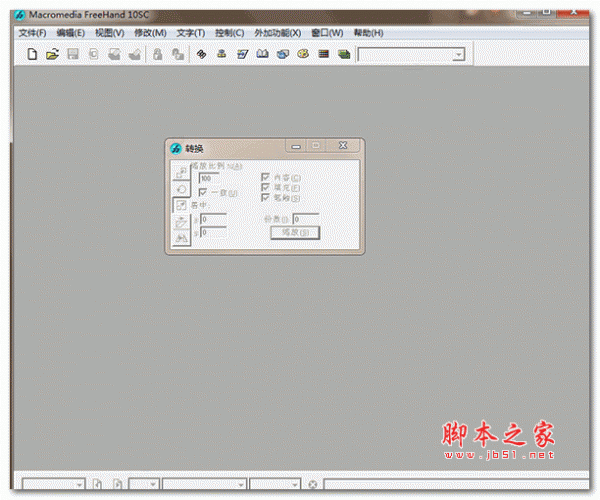
Task: Select the bottom reflect tab icon in 转换 panel
Action: [181, 238]
